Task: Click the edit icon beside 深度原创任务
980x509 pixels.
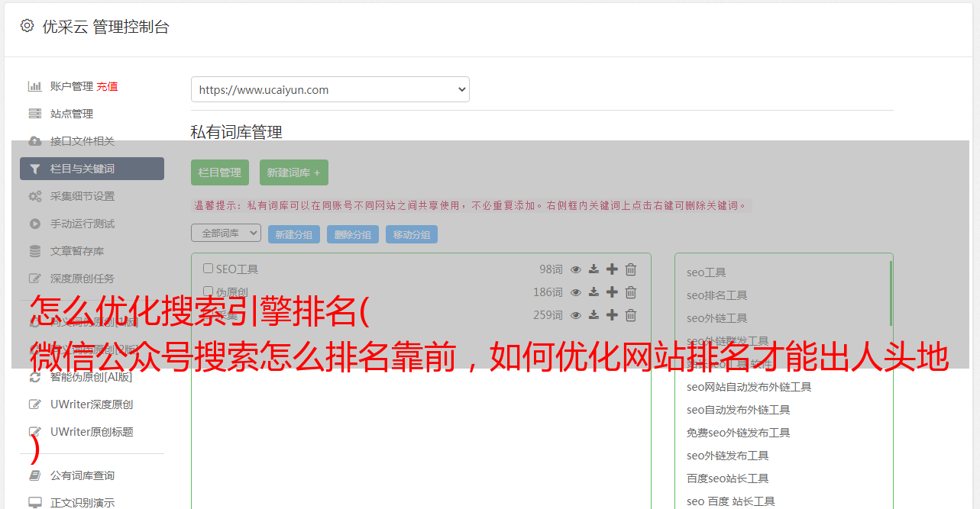Action: coord(34,279)
